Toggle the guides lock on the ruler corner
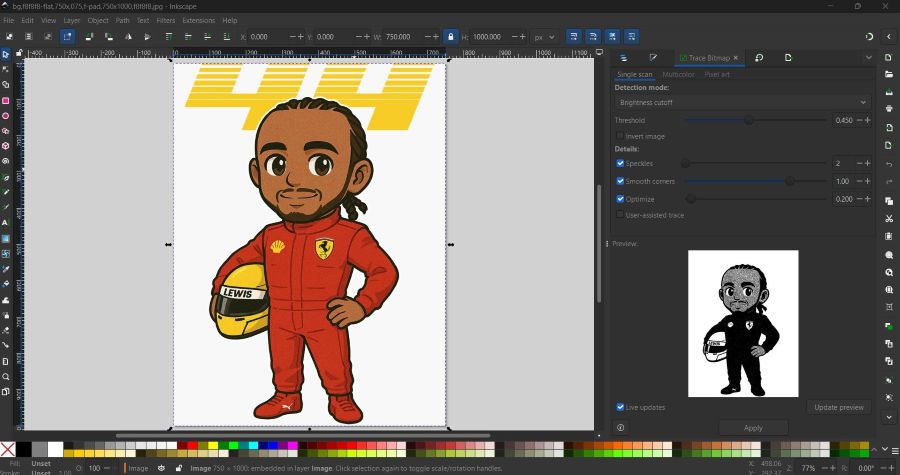This screenshot has height=475, width=900. pos(19,53)
